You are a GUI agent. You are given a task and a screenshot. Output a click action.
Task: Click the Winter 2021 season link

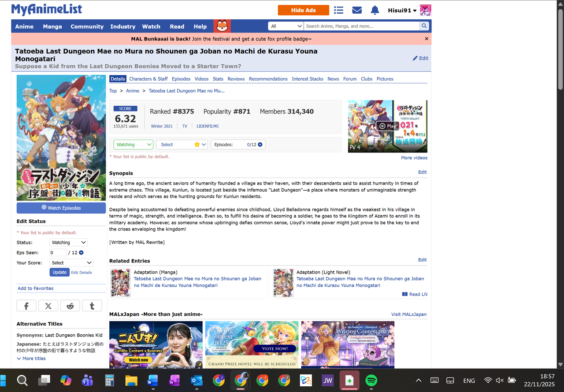point(162,126)
